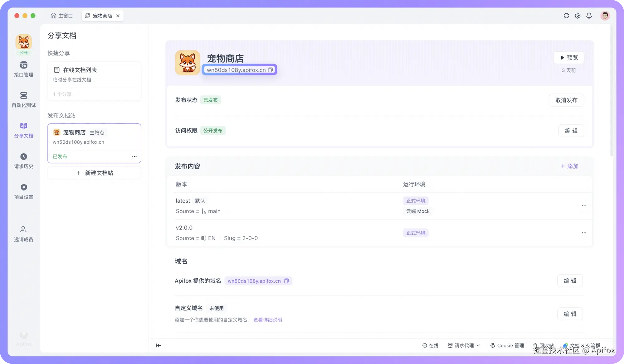Click 邀请成员 icon in sidebar
The image size is (624, 364).
pos(24,229)
